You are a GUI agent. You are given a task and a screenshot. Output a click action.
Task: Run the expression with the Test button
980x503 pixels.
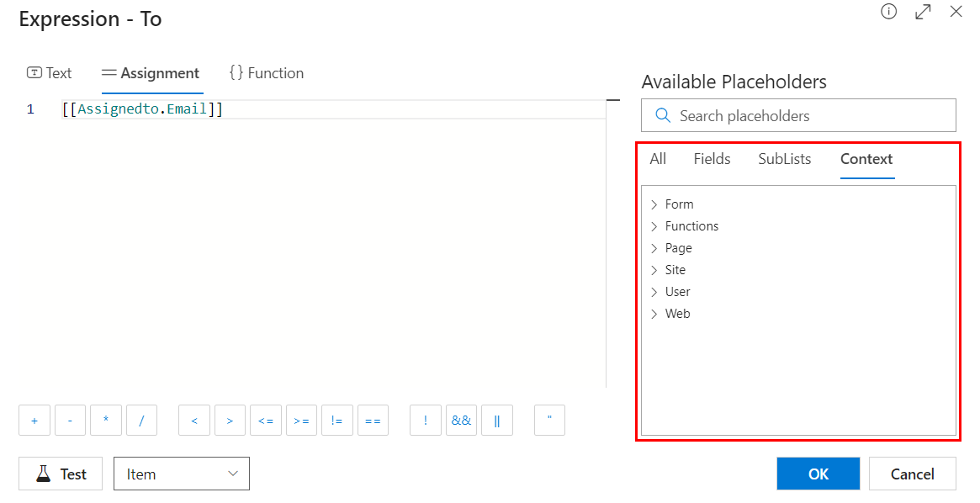[x=61, y=474]
